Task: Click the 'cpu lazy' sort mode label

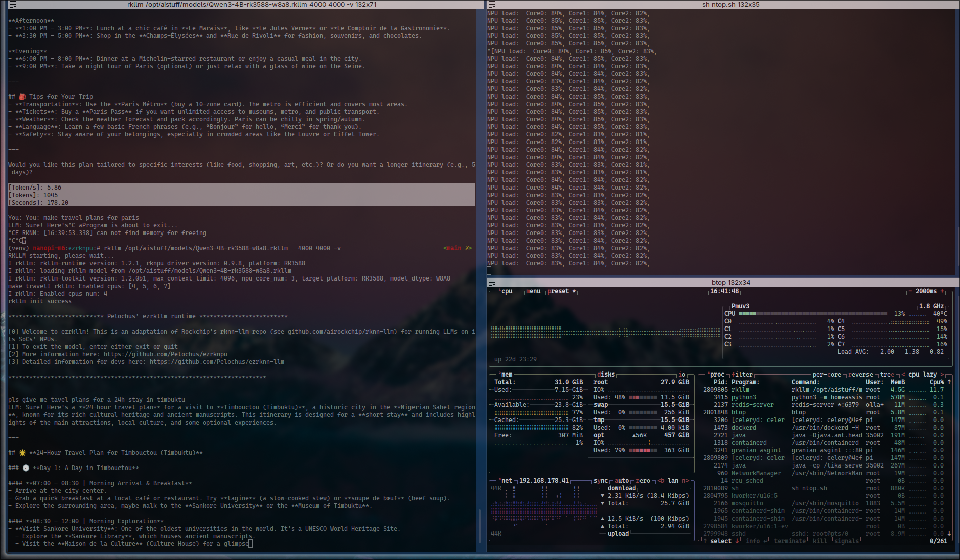Action: 923,375
